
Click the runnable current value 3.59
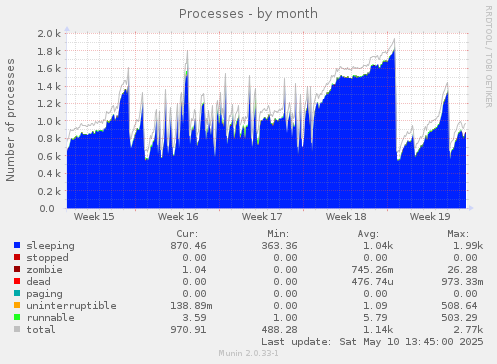(x=194, y=318)
